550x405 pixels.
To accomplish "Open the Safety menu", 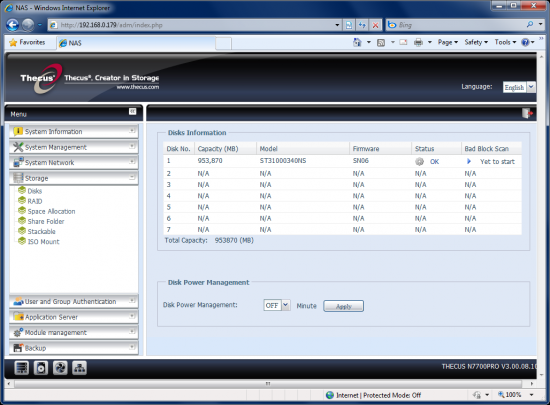I will (476, 42).
